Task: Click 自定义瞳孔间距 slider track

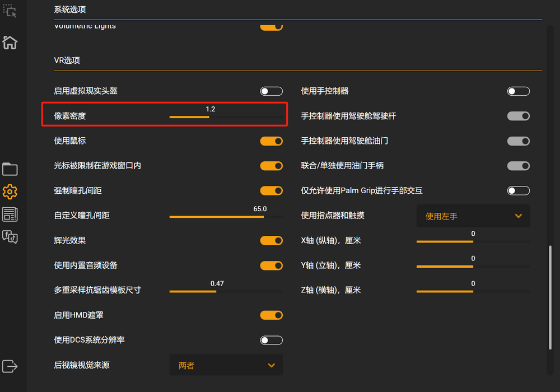Action: click(226, 217)
